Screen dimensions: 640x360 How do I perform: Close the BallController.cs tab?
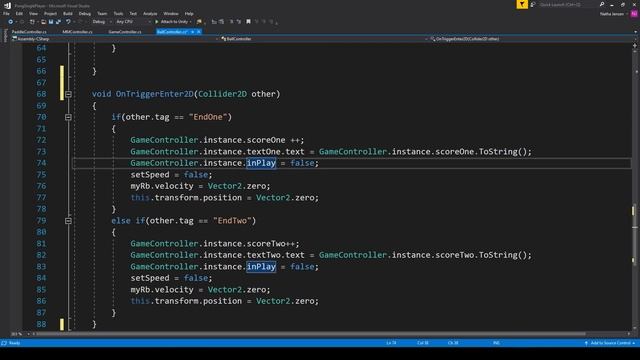click(x=199, y=32)
